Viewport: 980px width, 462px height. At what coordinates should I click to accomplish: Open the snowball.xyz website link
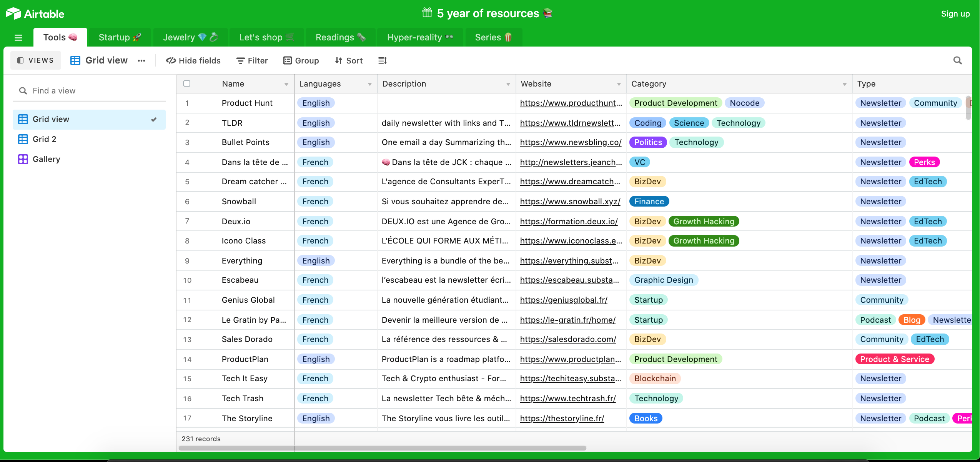[570, 201]
